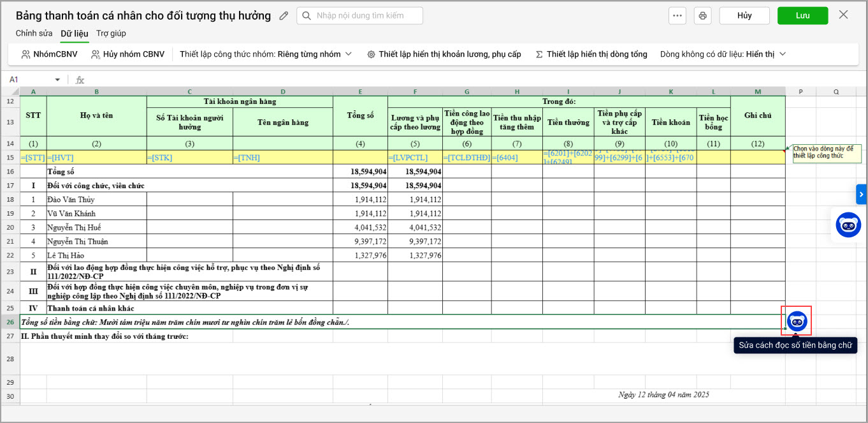868x423 pixels.
Task: Click the Tổng số tiền bằng chữ row
Action: (402, 322)
